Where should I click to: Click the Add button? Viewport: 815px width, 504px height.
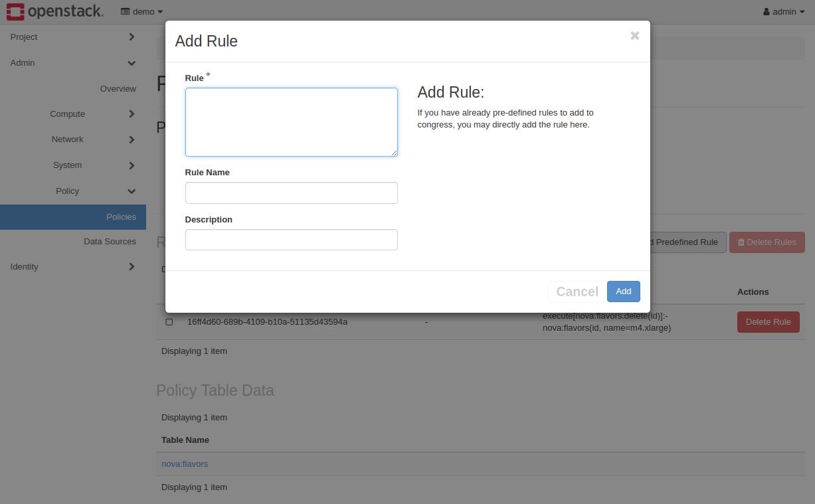click(x=623, y=292)
